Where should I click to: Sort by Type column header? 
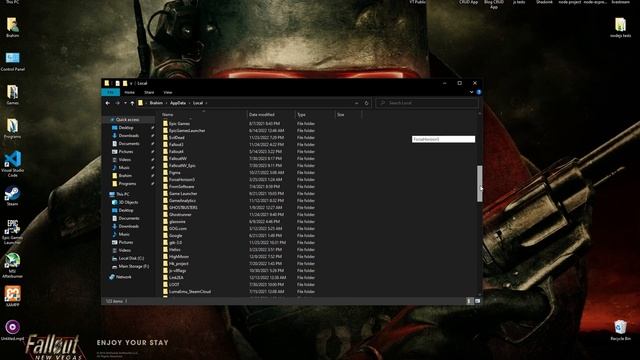315,115
